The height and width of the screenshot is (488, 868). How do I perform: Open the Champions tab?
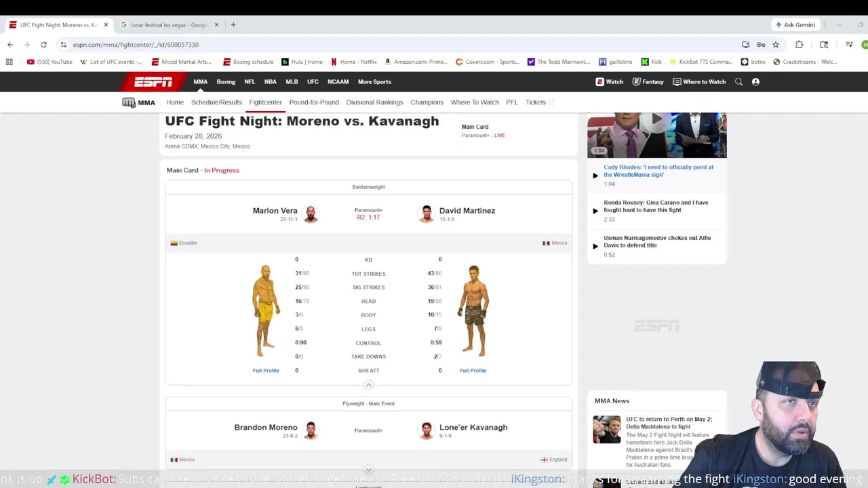[427, 102]
